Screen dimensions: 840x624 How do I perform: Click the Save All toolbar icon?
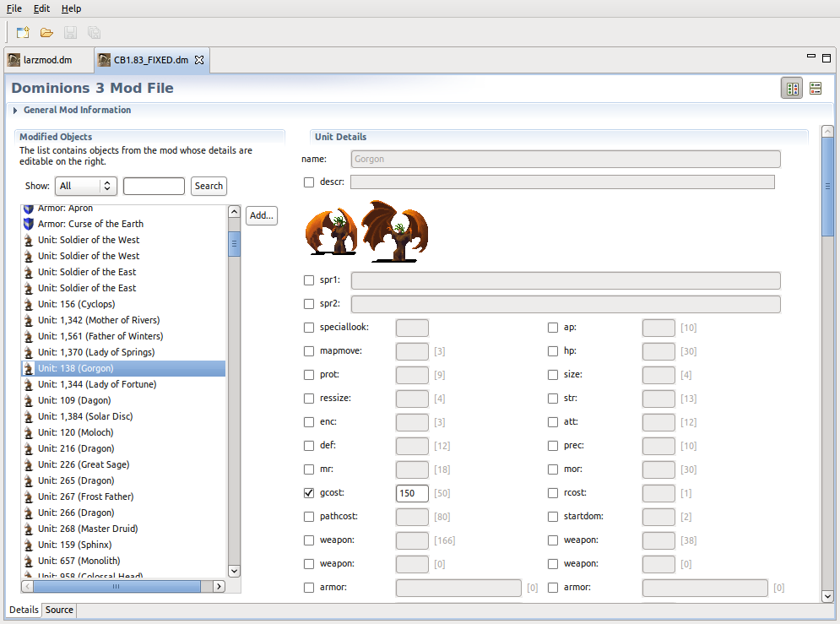click(94, 33)
